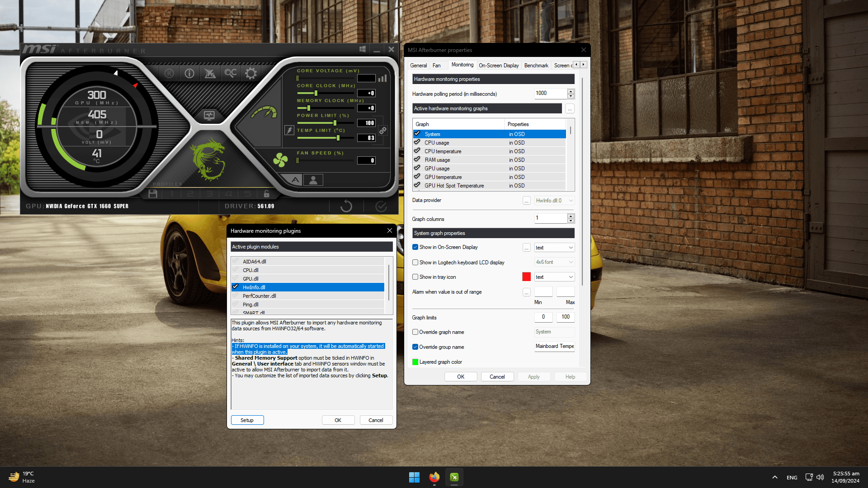Viewport: 868px width, 488px height.
Task: Show hidden tray icons with the chevron
Action: [x=775, y=477]
